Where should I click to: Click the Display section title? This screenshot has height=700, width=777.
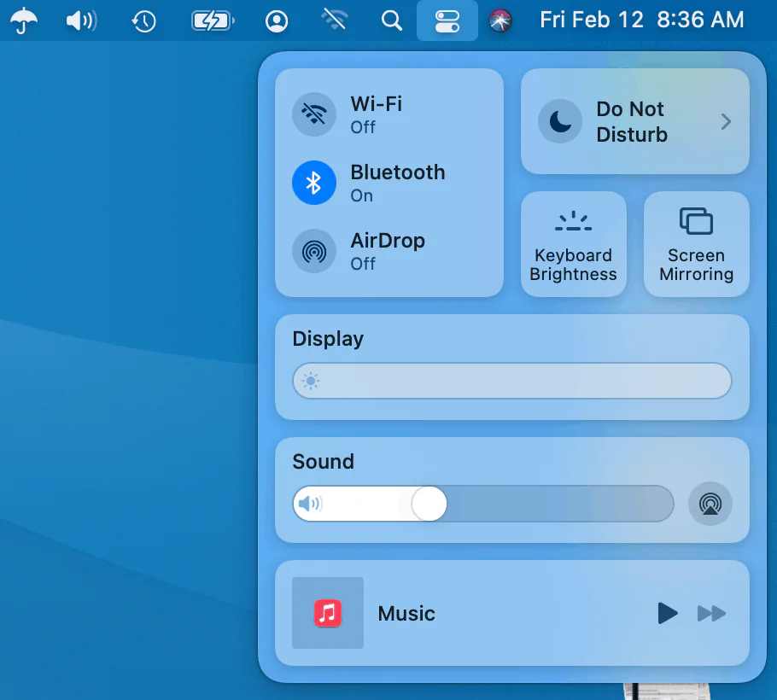coord(328,339)
